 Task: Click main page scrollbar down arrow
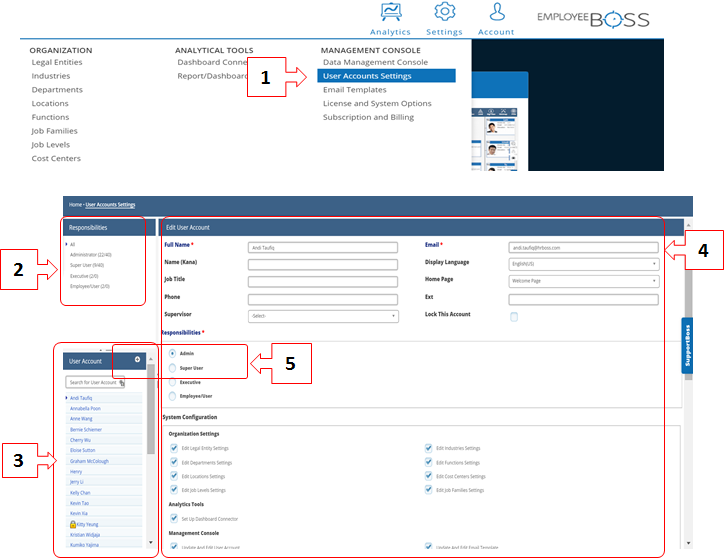tap(688, 543)
